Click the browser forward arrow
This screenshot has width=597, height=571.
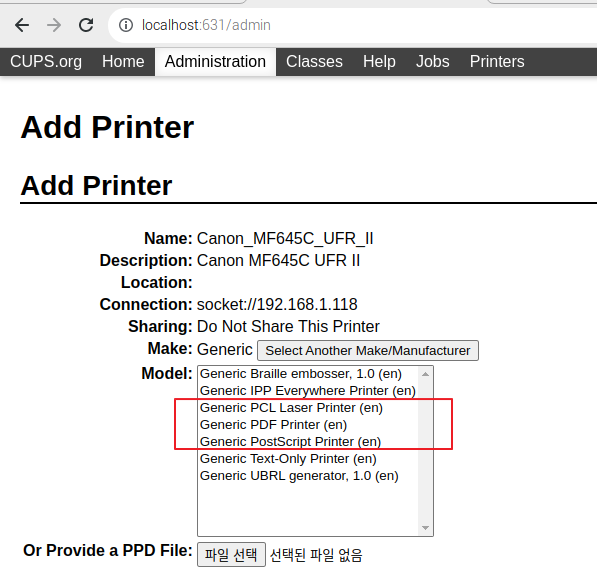click(54, 25)
